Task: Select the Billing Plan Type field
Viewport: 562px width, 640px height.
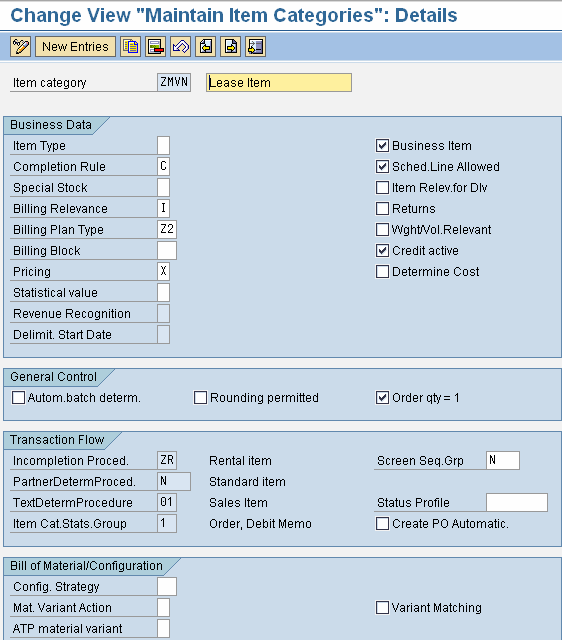Action: point(167,229)
